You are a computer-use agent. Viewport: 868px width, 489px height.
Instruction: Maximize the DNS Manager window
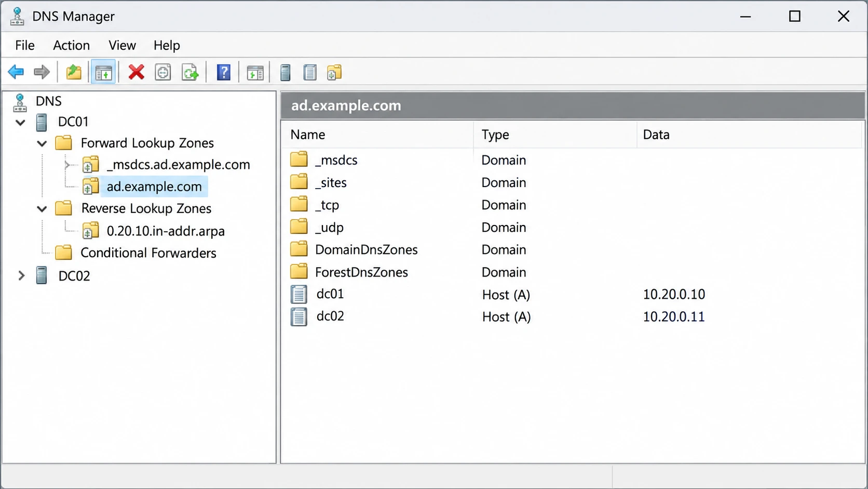coord(795,17)
